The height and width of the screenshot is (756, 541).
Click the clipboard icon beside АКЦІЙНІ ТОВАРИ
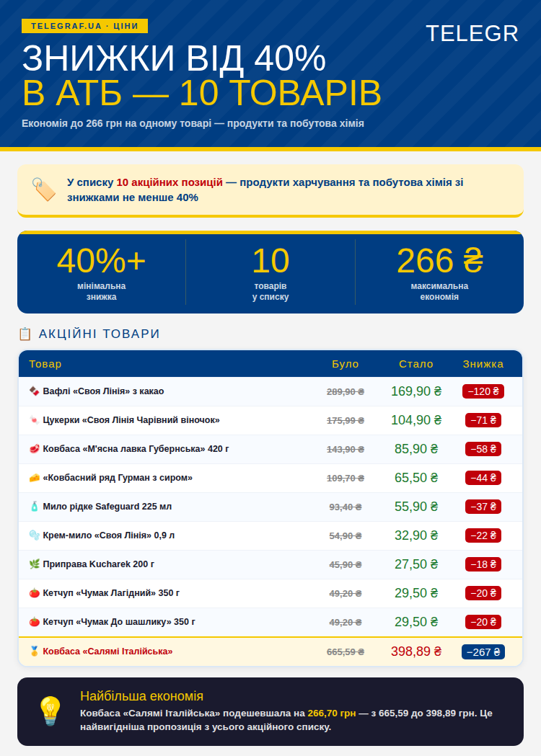point(25,334)
